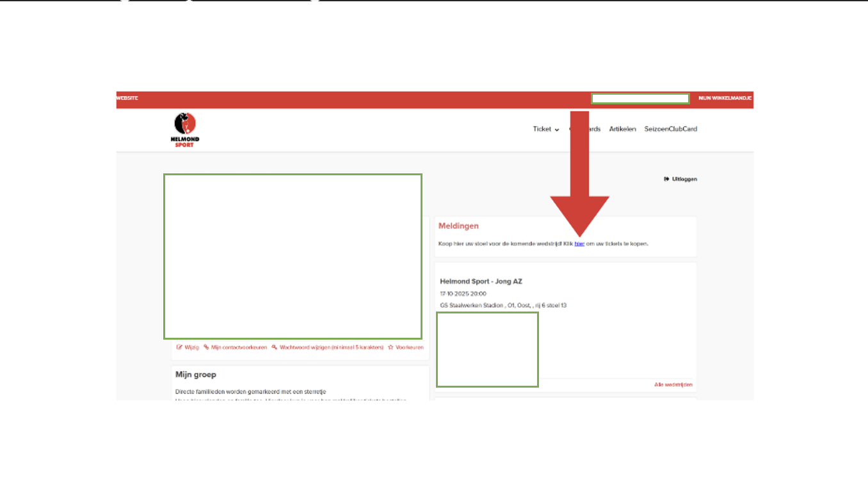Click the large blanked profile details panel
Screen dimensions: 868x490
pyautogui.click(x=293, y=256)
